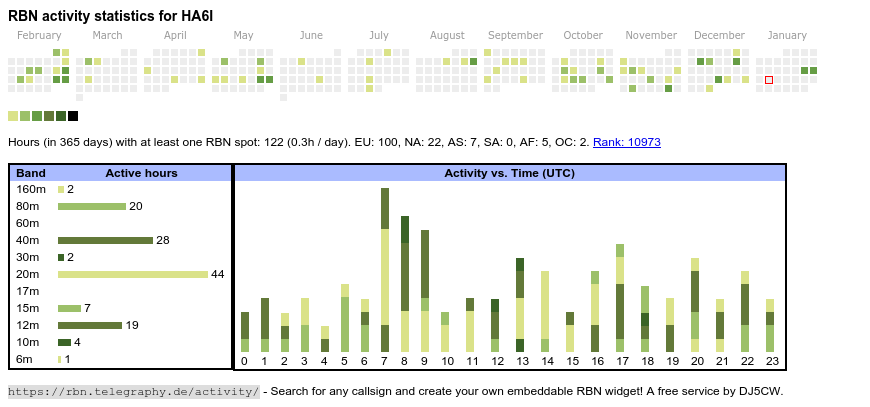Click the tallest bar at hour 7 UTC
870x407 pixels.
tap(385, 270)
